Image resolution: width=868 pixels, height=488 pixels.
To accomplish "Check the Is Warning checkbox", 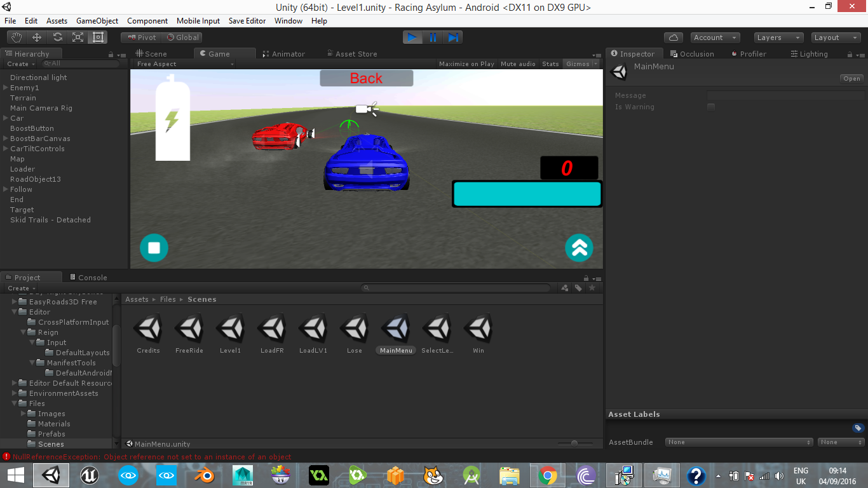I will pos(711,107).
